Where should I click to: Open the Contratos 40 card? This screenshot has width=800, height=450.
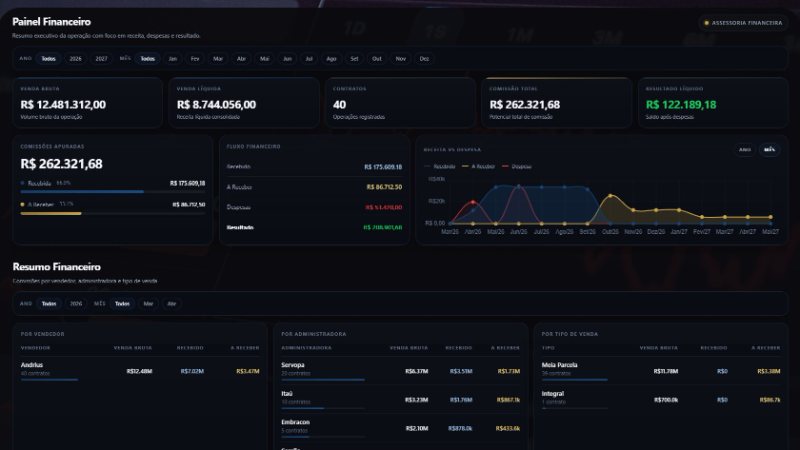coord(400,103)
